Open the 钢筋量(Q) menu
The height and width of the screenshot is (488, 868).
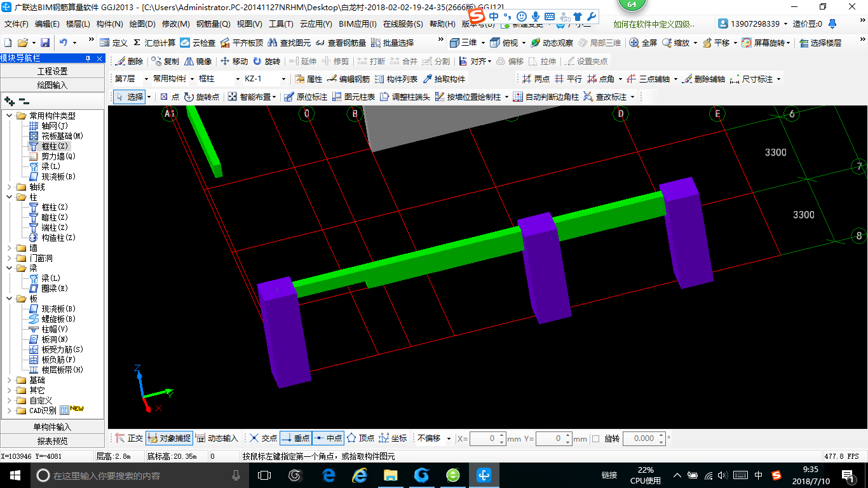click(213, 24)
